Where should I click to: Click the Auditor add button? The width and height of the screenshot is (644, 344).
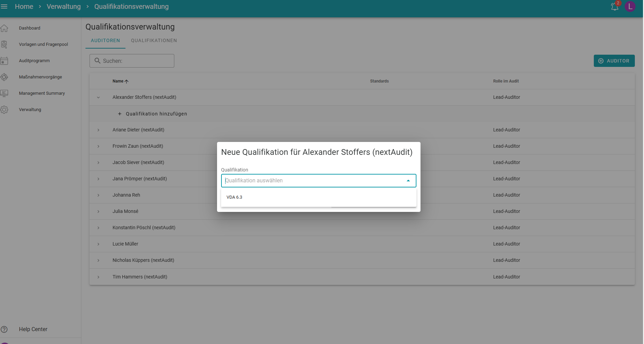(614, 61)
